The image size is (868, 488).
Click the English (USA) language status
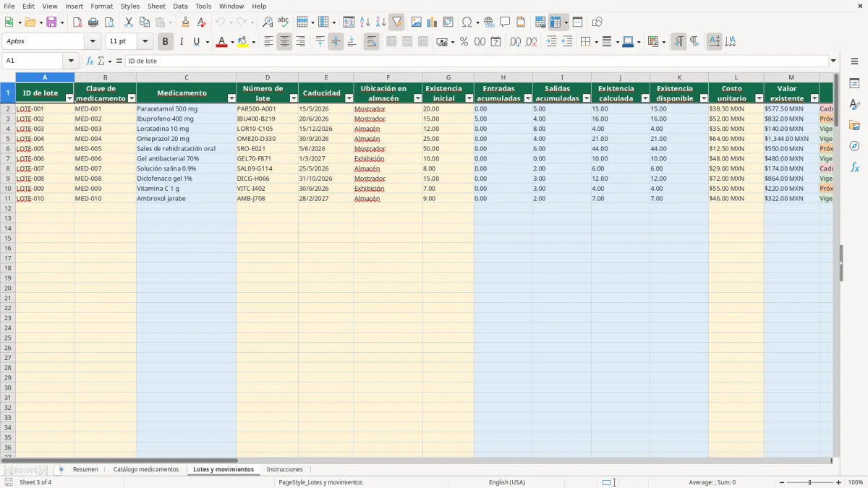tap(507, 482)
